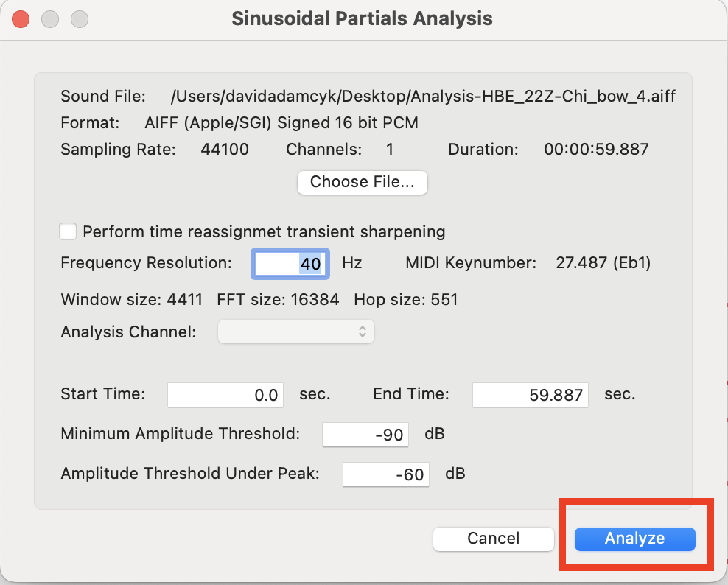Viewport: 728px width, 585px height.
Task: Click the Analyze button
Action: pos(634,539)
